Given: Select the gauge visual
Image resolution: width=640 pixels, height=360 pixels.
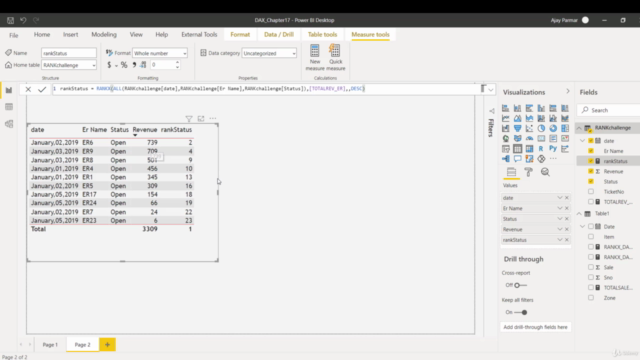Looking at the screenshot, I should click(x=529, y=138).
